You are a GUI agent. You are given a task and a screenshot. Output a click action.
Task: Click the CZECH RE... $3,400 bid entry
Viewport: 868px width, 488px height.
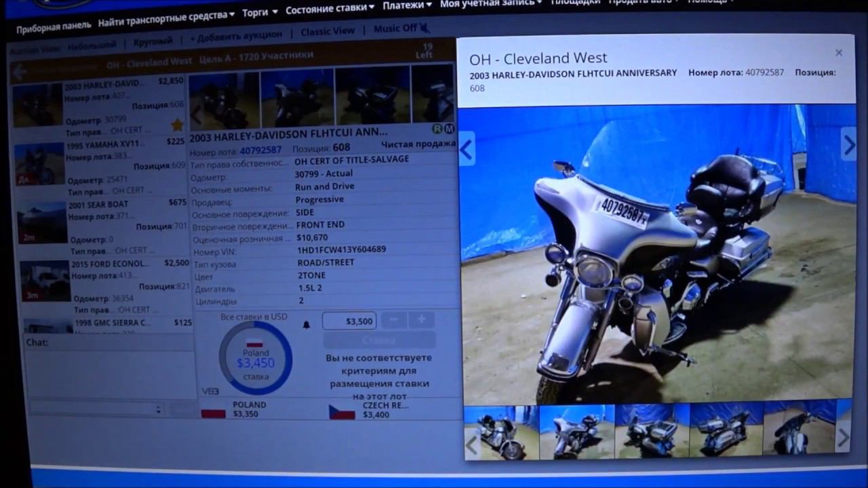click(x=369, y=409)
